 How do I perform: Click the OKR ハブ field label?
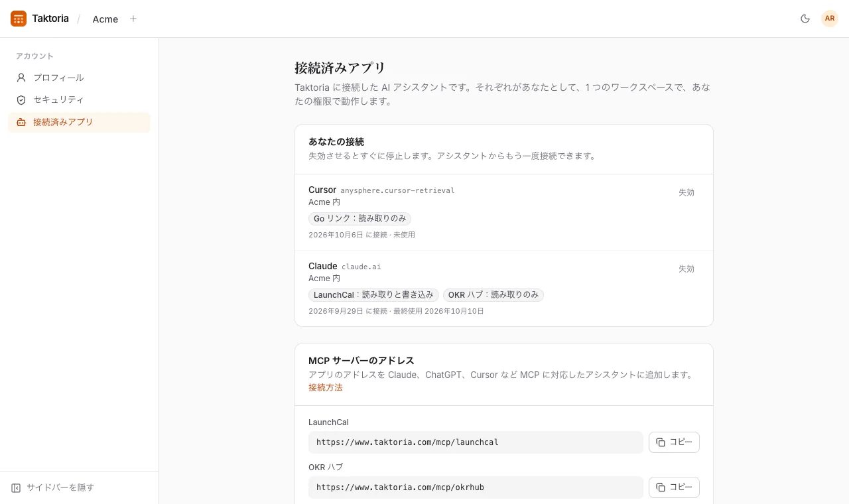point(326,468)
